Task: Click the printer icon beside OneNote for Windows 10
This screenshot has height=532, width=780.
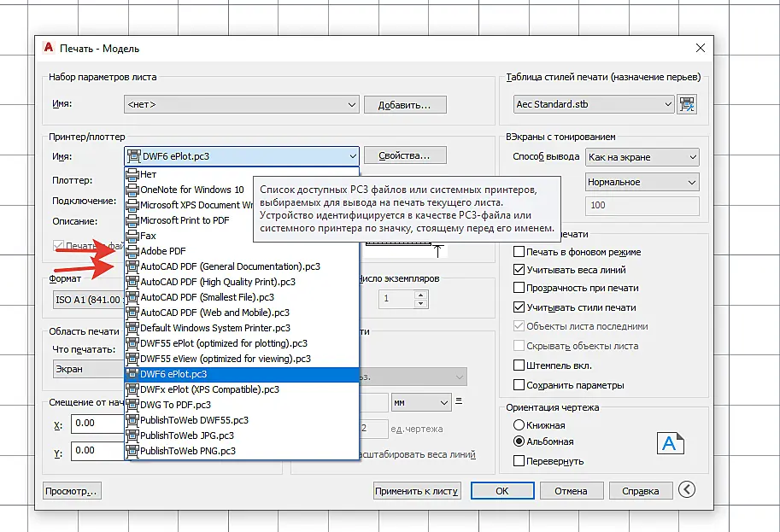Action: tap(132, 190)
